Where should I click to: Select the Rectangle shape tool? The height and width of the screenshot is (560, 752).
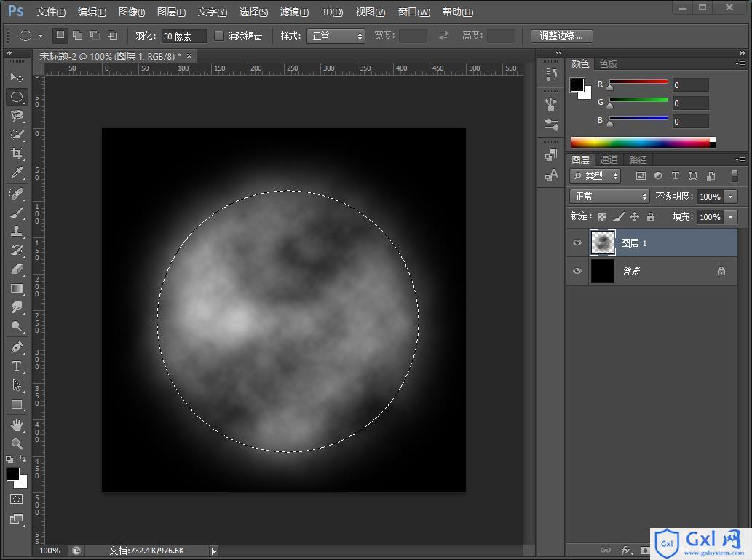pyautogui.click(x=17, y=404)
